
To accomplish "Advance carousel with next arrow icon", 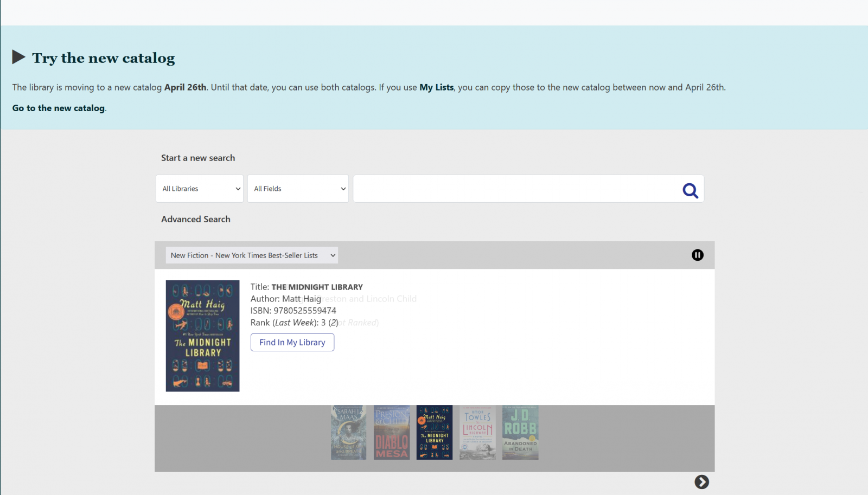I will [x=701, y=482].
